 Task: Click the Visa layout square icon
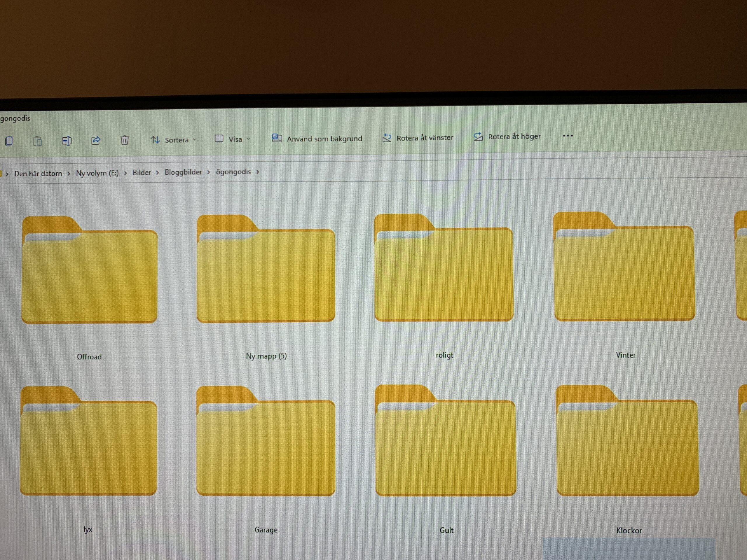point(219,139)
